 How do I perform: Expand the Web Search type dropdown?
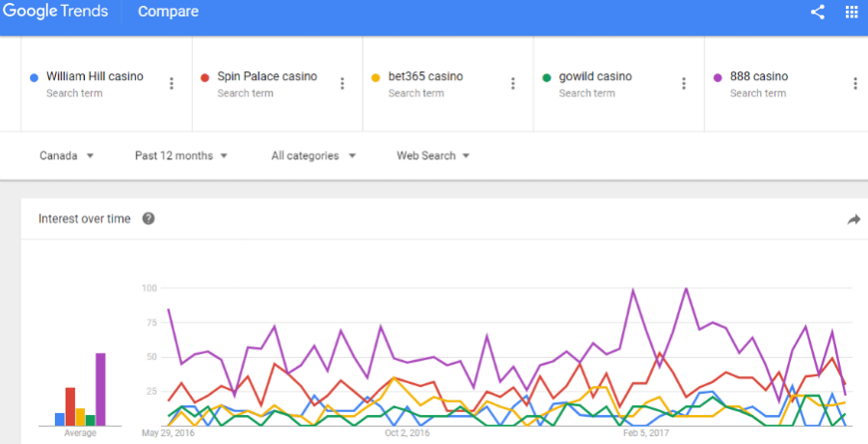pos(433,155)
